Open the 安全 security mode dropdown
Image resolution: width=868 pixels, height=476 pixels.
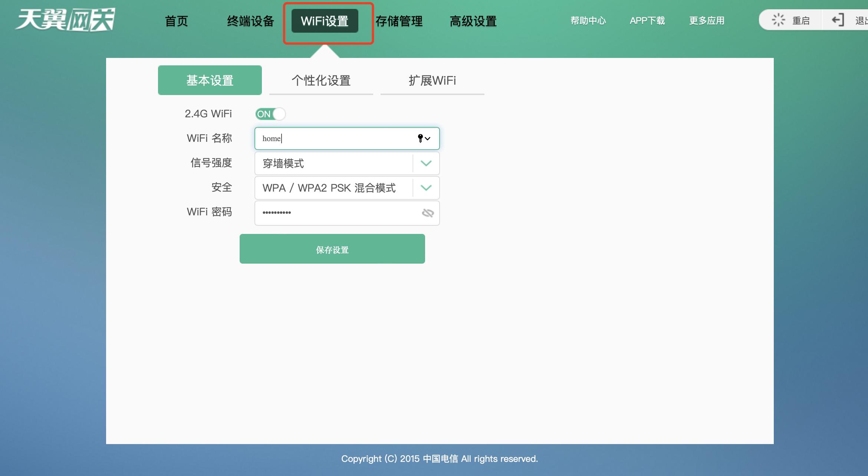pos(426,188)
